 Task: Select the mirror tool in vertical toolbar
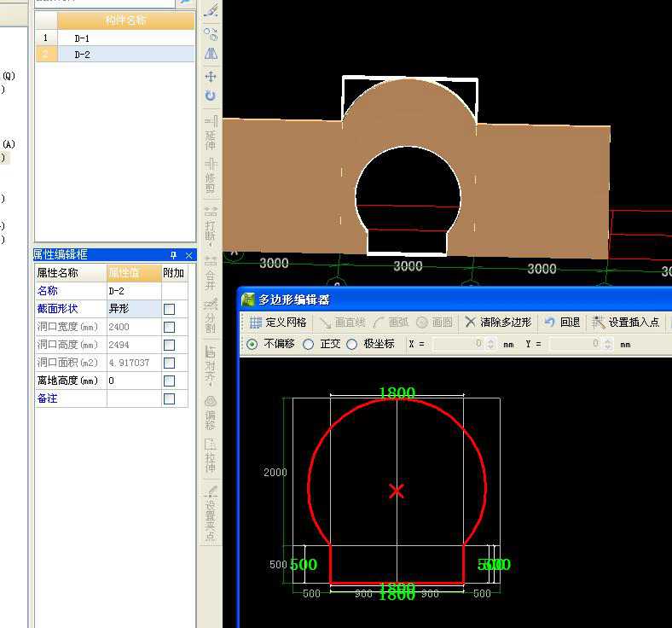(x=211, y=54)
